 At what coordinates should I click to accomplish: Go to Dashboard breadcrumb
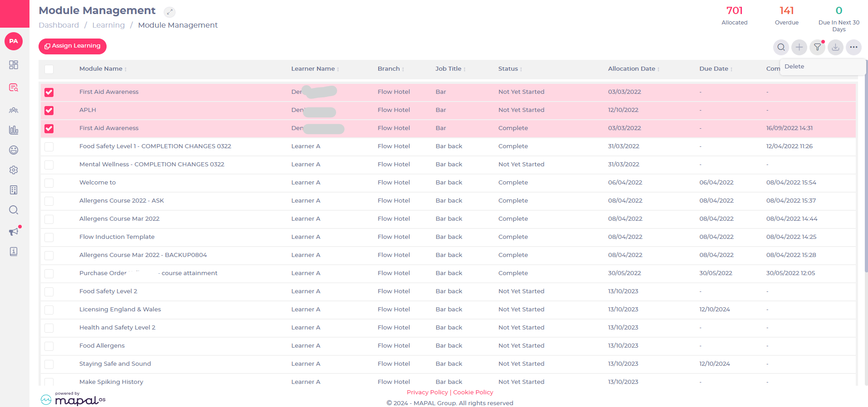[x=59, y=25]
